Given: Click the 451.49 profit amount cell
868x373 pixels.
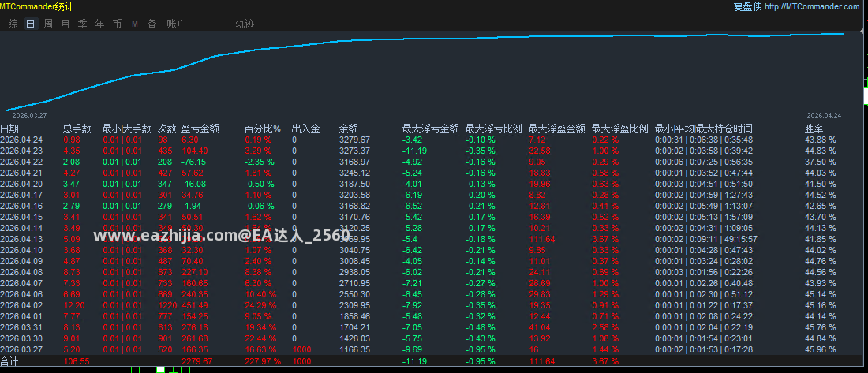Looking at the screenshot, I should point(194,305).
